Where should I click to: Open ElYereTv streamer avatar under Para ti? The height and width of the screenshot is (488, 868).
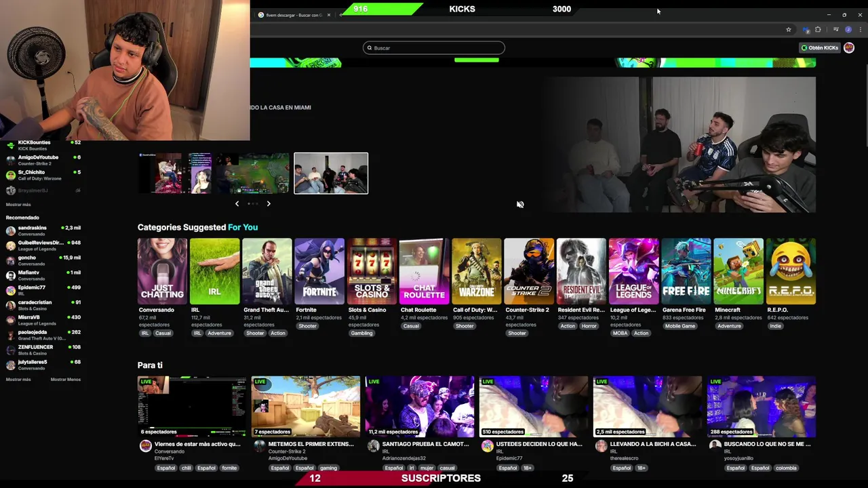coord(145,446)
